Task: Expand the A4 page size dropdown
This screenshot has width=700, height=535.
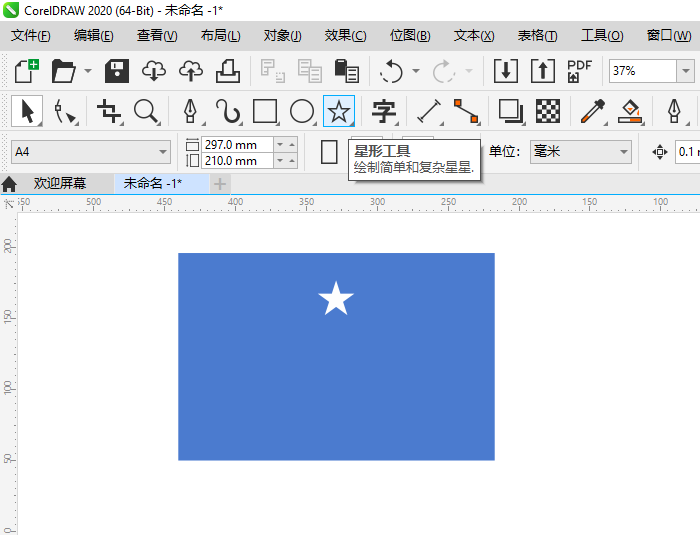Action: [x=164, y=152]
